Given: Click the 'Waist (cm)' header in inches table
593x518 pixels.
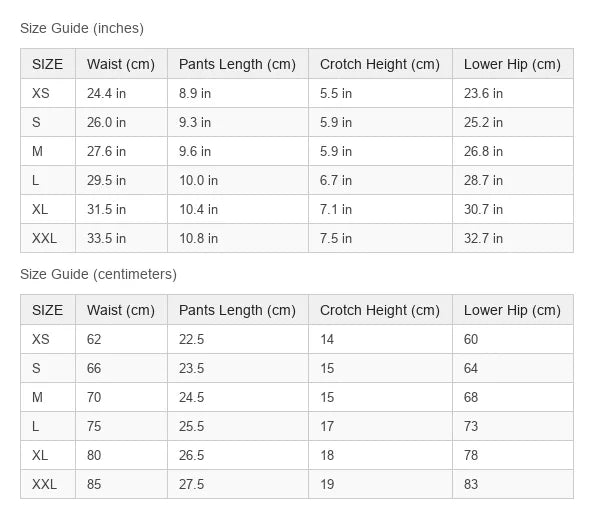Looking at the screenshot, I should [x=121, y=64].
